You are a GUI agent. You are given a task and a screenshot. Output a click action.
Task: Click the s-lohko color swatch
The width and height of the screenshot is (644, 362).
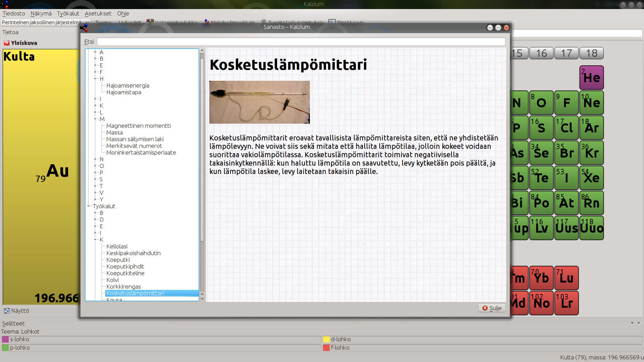5,339
